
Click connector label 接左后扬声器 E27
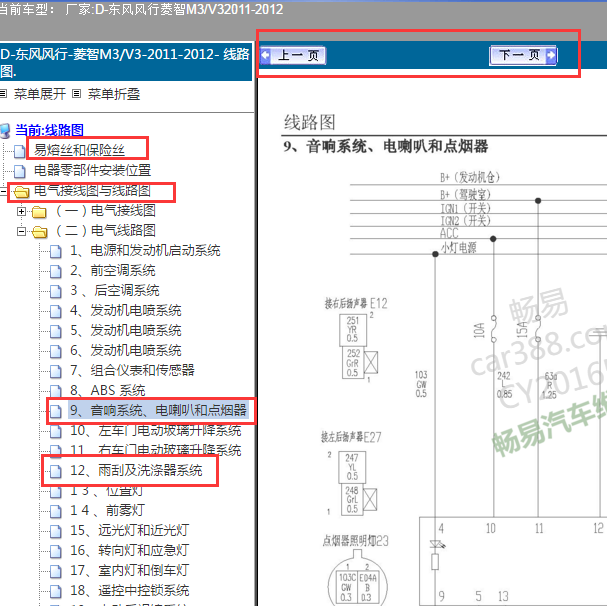pos(351,437)
